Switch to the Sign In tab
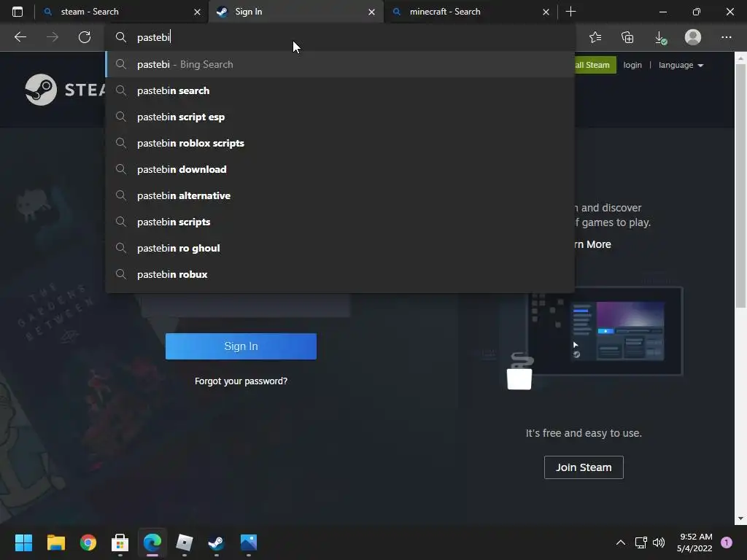 click(296, 12)
